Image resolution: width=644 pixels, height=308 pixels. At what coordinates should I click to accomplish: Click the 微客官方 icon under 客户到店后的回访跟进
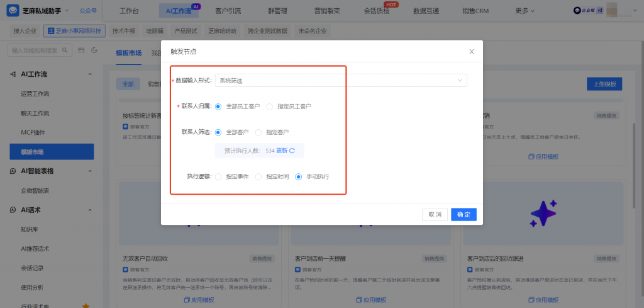point(470,270)
